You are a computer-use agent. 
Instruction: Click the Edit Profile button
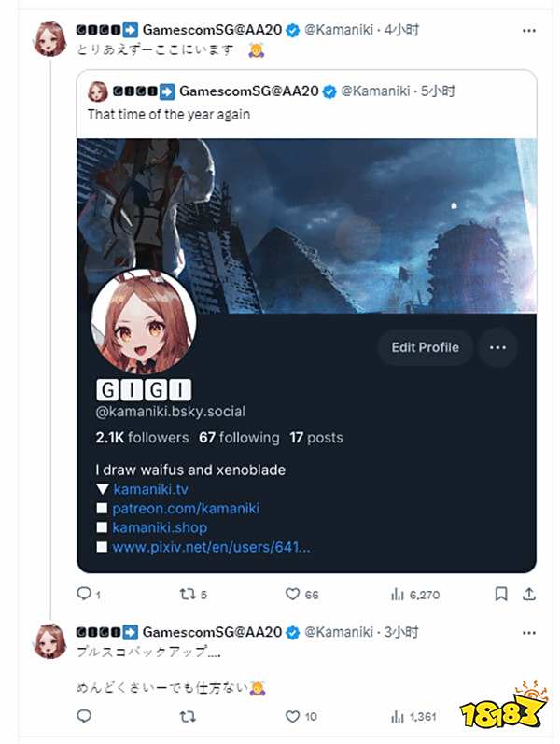pyautogui.click(x=426, y=347)
